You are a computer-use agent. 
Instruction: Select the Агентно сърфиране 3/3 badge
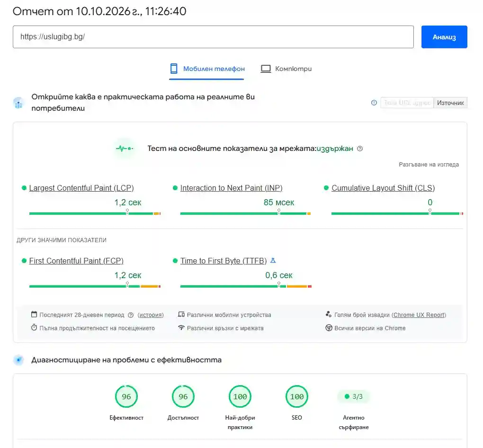[354, 396]
